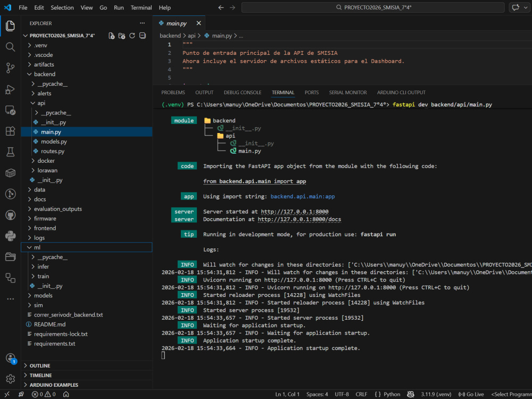Open the Python view icon in activity bar

coord(10,236)
